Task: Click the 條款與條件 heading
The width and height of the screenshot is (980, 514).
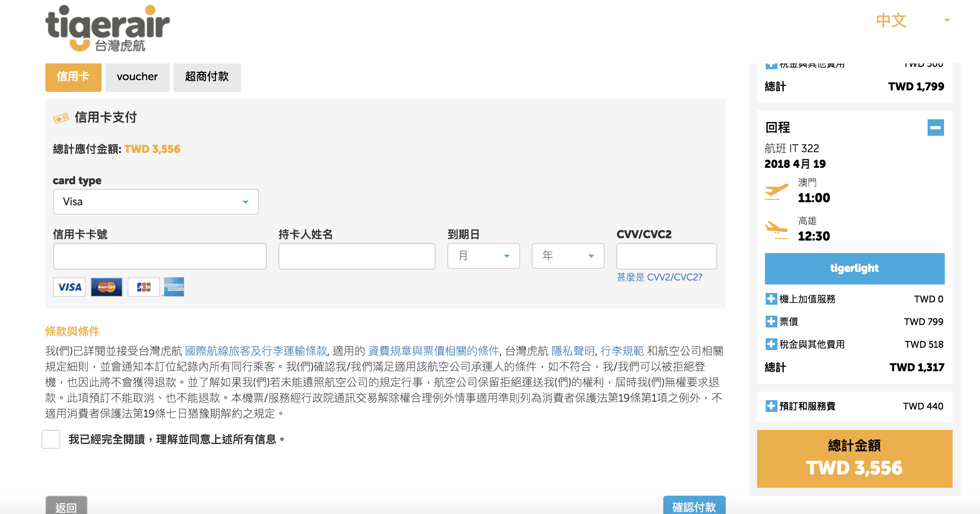Action: coord(72,331)
